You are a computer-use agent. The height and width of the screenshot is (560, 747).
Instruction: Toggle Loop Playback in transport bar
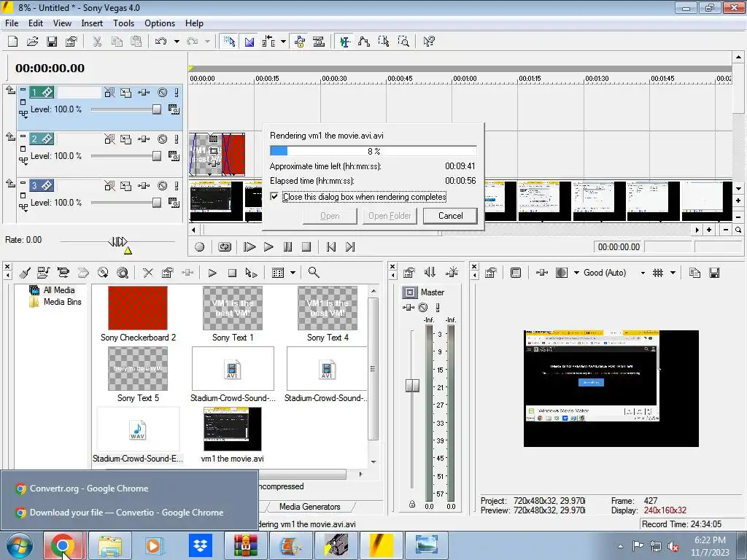(225, 246)
